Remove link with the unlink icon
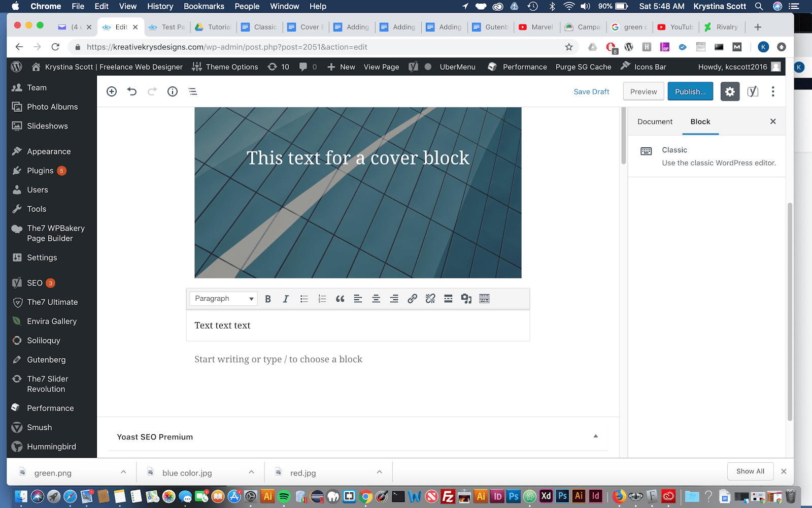Image resolution: width=812 pixels, height=508 pixels. [430, 299]
